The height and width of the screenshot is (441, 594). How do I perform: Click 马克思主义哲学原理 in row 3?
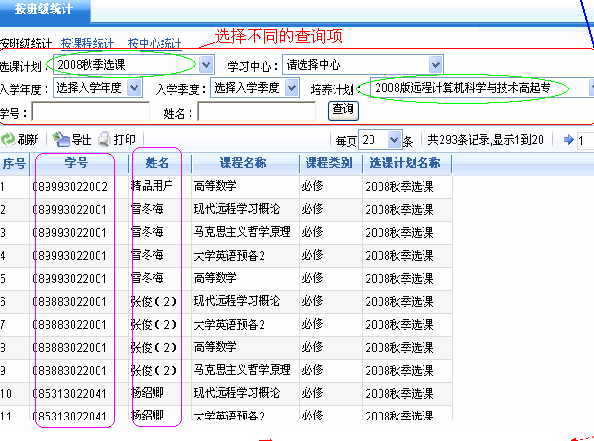(x=242, y=232)
